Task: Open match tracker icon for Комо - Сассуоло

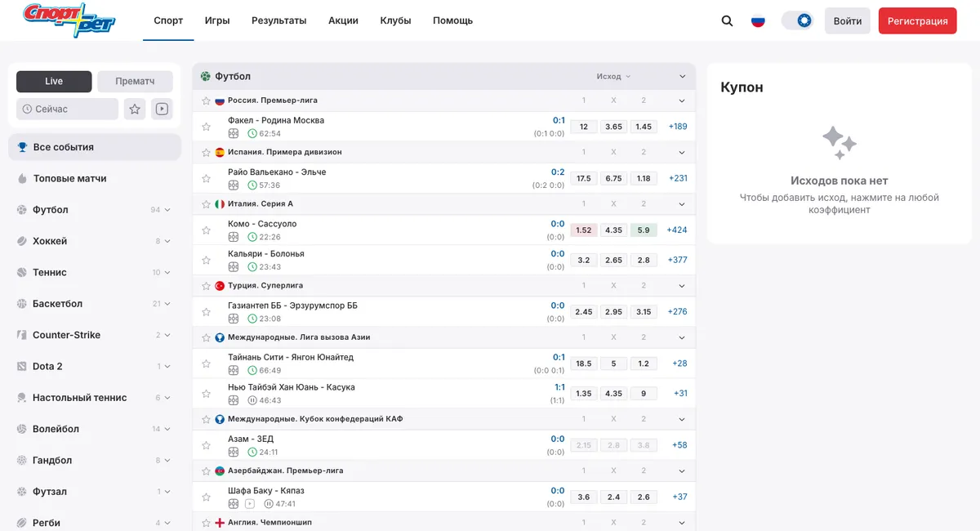Action: (x=234, y=237)
